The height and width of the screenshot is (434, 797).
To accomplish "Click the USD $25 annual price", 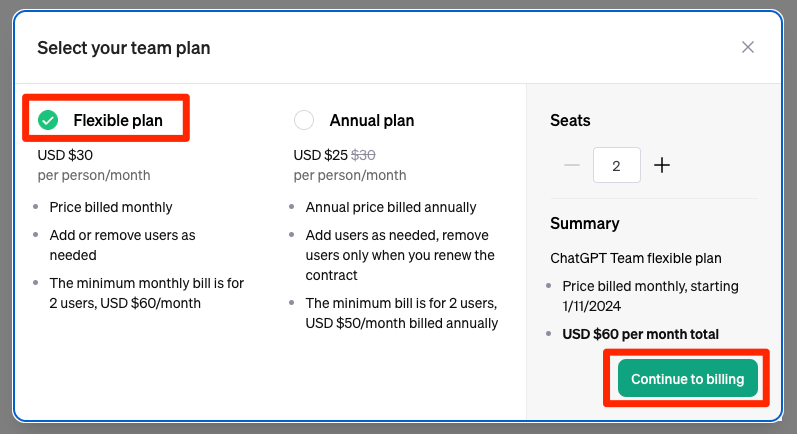I will [321, 155].
